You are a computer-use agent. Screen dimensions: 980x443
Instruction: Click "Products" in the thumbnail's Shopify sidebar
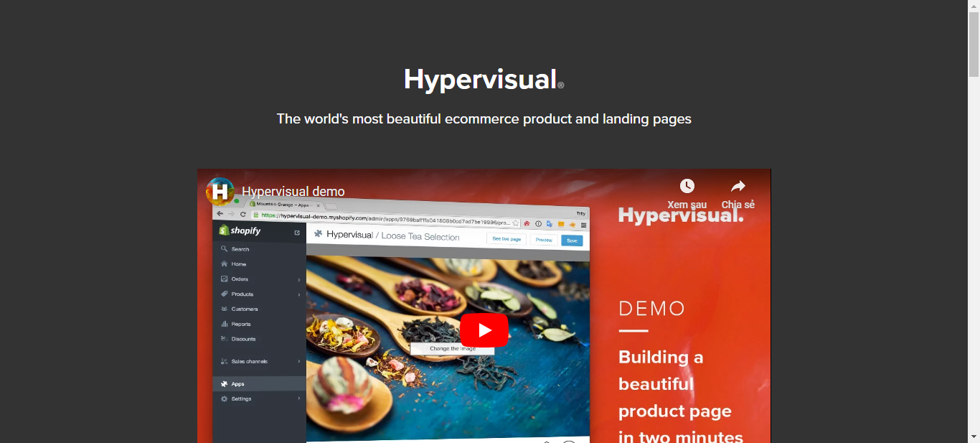coord(242,294)
